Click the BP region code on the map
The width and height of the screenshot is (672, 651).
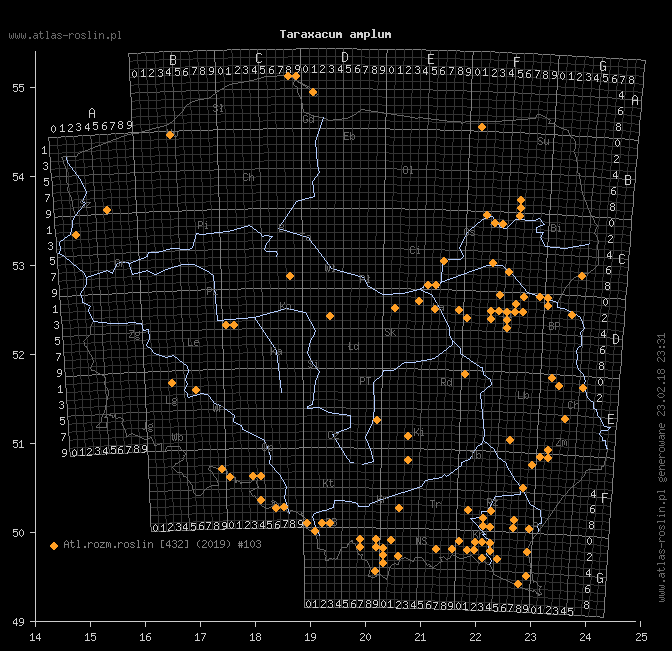tap(554, 326)
